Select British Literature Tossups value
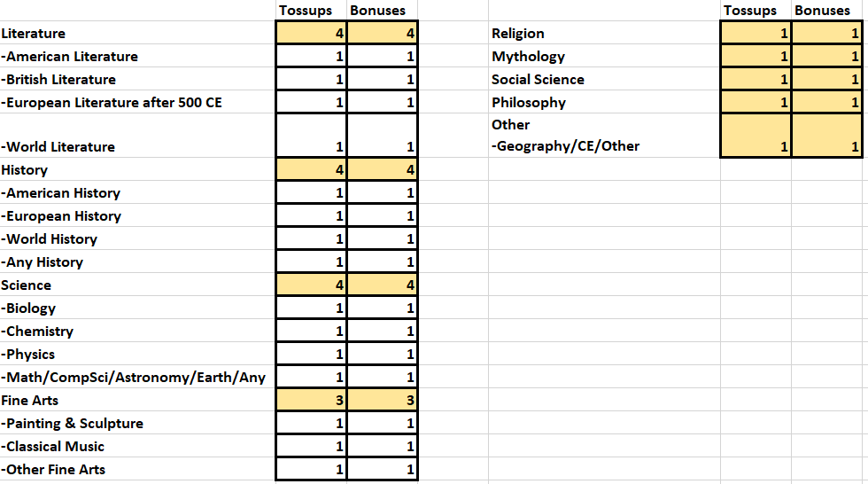This screenshot has width=868, height=484. tap(311, 79)
